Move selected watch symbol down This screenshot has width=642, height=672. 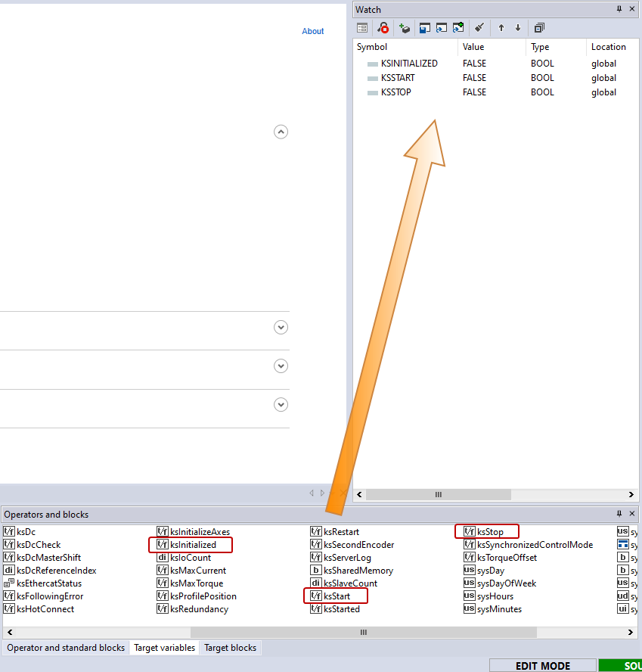pyautogui.click(x=518, y=28)
